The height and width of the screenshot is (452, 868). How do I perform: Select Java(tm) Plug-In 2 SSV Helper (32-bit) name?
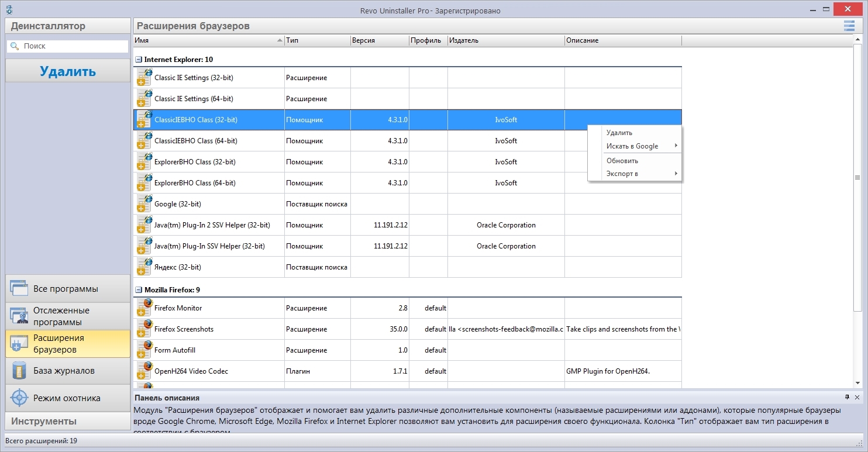[212, 225]
